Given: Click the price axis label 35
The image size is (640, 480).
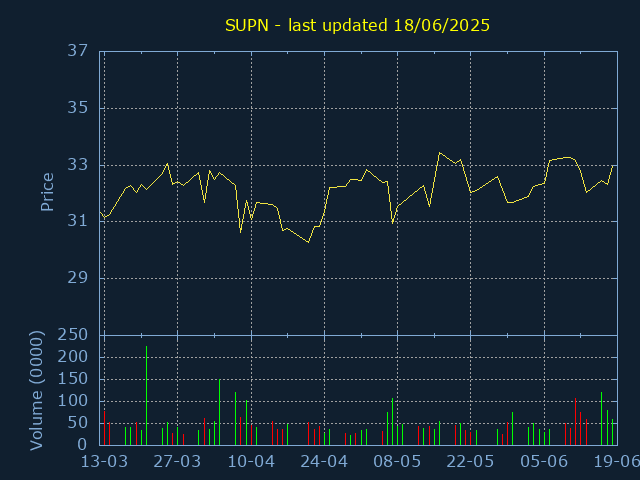Looking at the screenshot, I should (x=78, y=108).
